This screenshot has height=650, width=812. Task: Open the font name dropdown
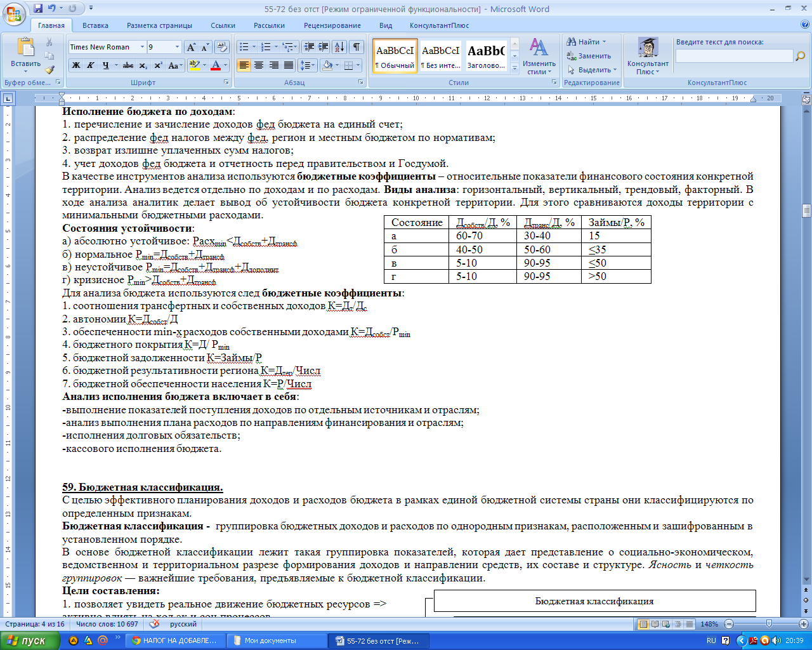[142, 47]
